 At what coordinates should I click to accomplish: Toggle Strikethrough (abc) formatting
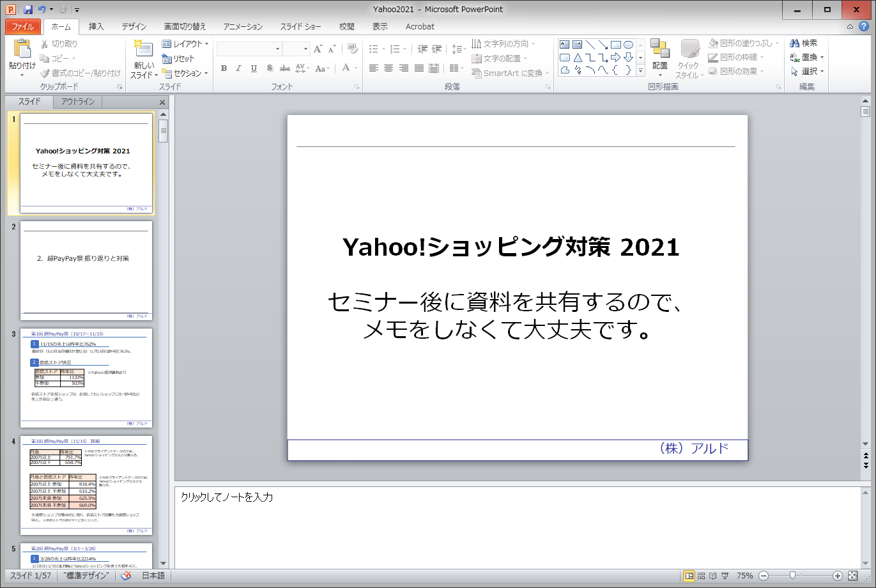click(x=285, y=68)
